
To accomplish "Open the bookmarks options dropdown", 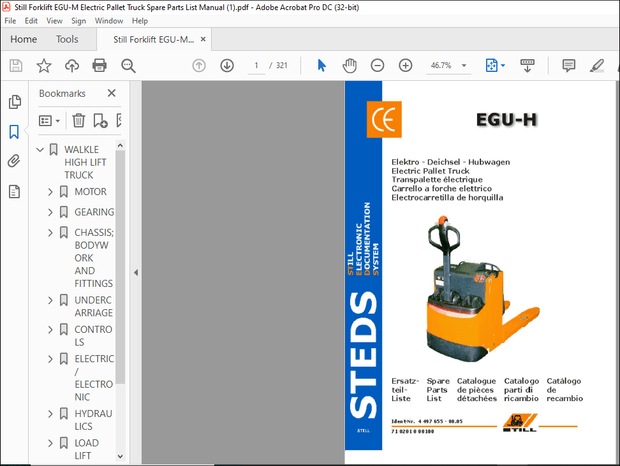I will 49,121.
